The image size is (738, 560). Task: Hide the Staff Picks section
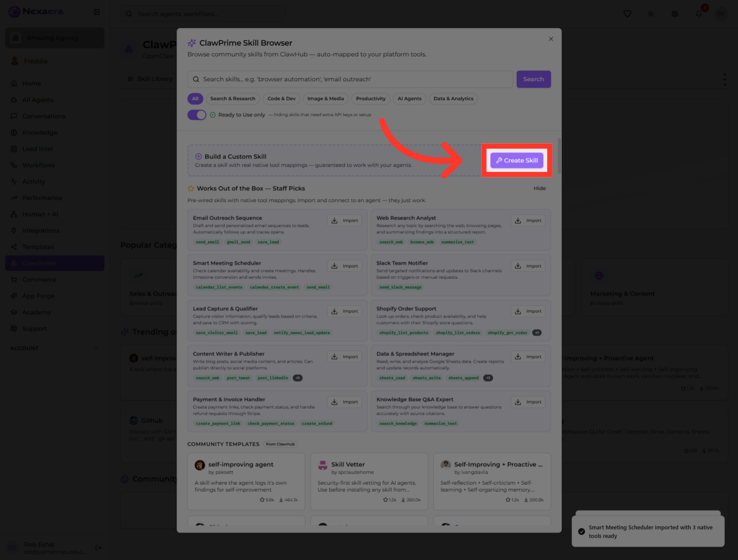[540, 188]
